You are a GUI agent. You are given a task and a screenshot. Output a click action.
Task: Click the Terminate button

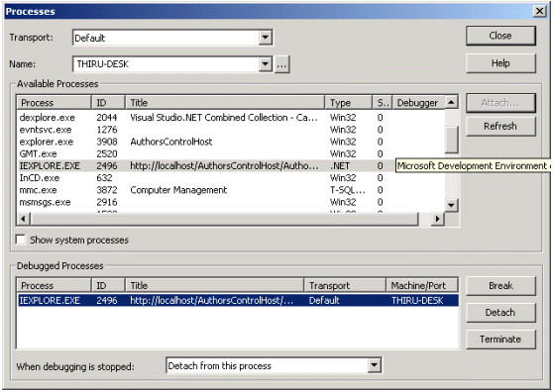tap(500, 340)
